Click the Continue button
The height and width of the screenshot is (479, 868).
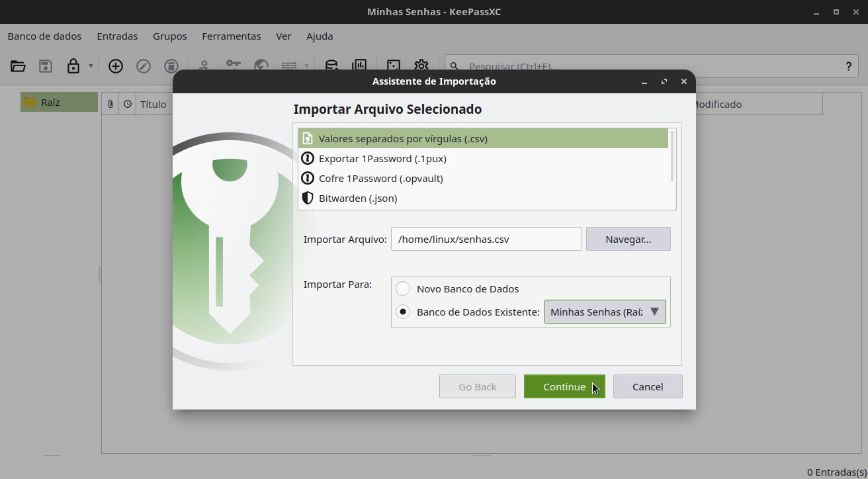[x=564, y=387]
